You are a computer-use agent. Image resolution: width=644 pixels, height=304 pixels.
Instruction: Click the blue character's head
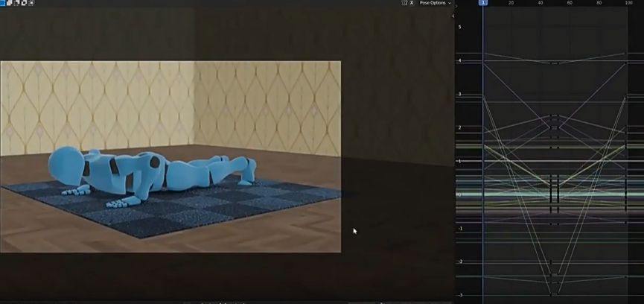tap(66, 164)
